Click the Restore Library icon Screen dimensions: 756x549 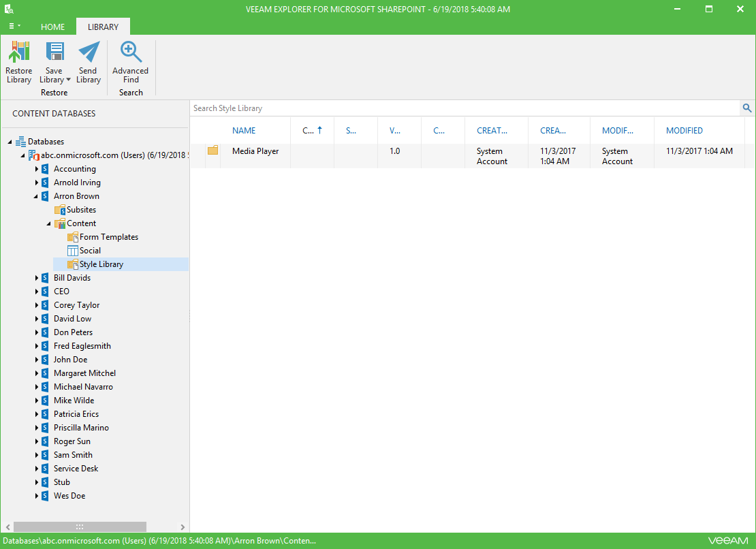[19, 52]
